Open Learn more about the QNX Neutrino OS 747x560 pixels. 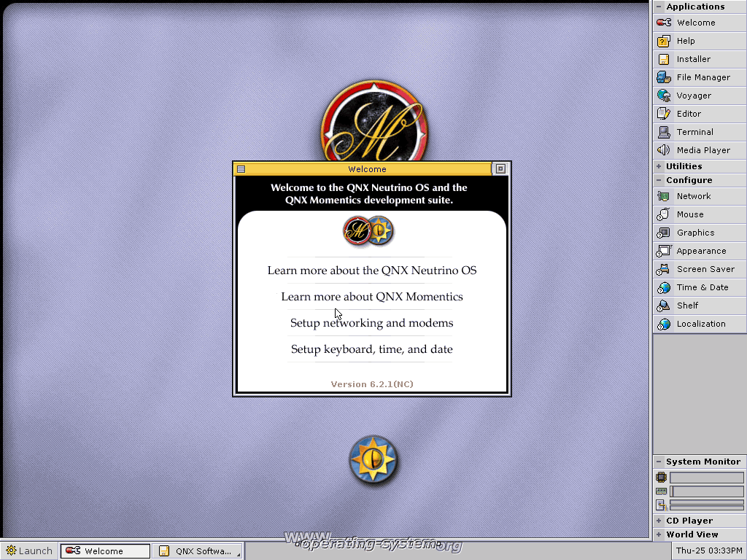point(371,271)
